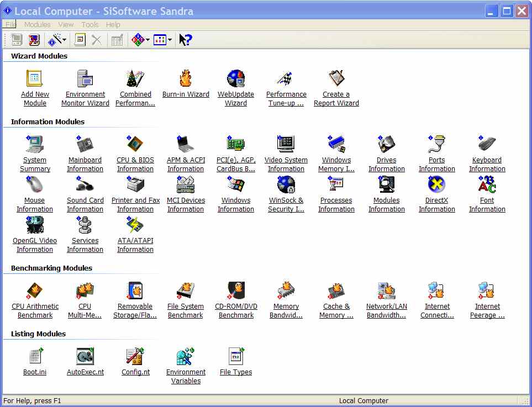Click the Keyboard Information icon
Image resolution: width=532 pixels, height=407 pixels.
487,144
